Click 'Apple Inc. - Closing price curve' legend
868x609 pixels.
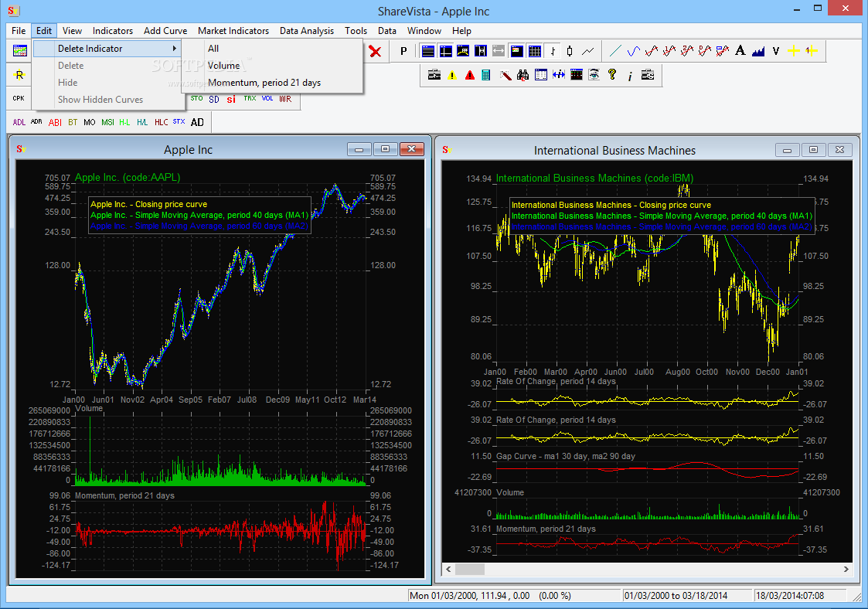click(x=149, y=204)
